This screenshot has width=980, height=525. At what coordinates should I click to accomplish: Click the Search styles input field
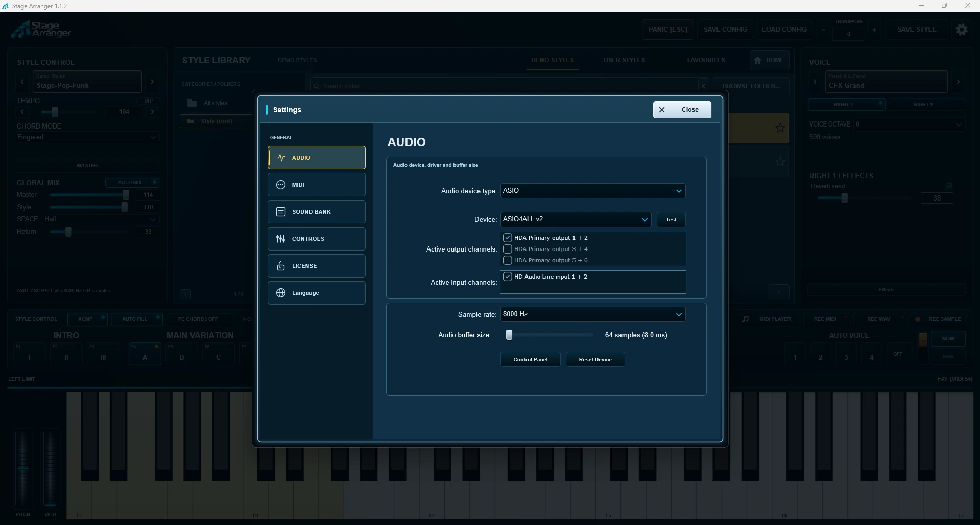pyautogui.click(x=509, y=86)
